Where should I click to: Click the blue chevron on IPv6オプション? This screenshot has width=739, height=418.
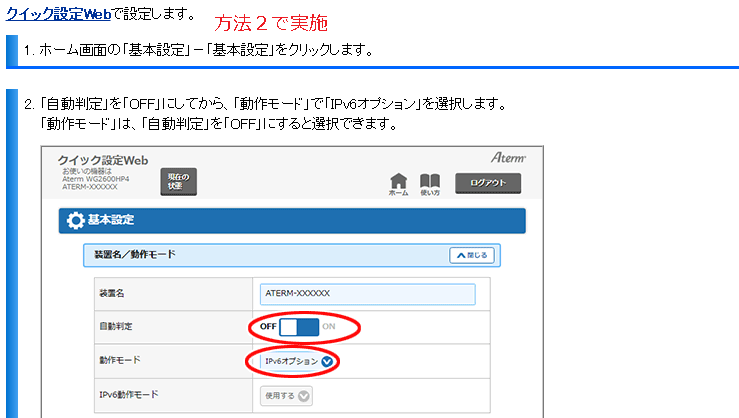click(327, 361)
